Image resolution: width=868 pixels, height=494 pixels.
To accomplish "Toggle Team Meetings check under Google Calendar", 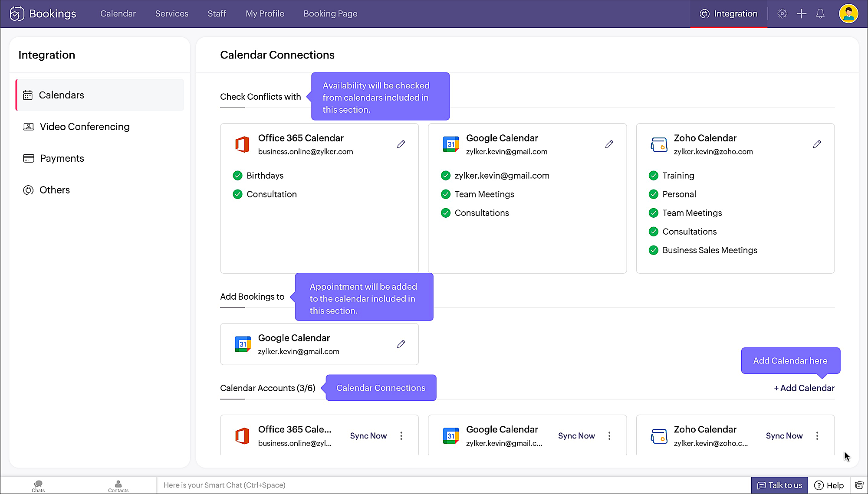I will point(446,194).
